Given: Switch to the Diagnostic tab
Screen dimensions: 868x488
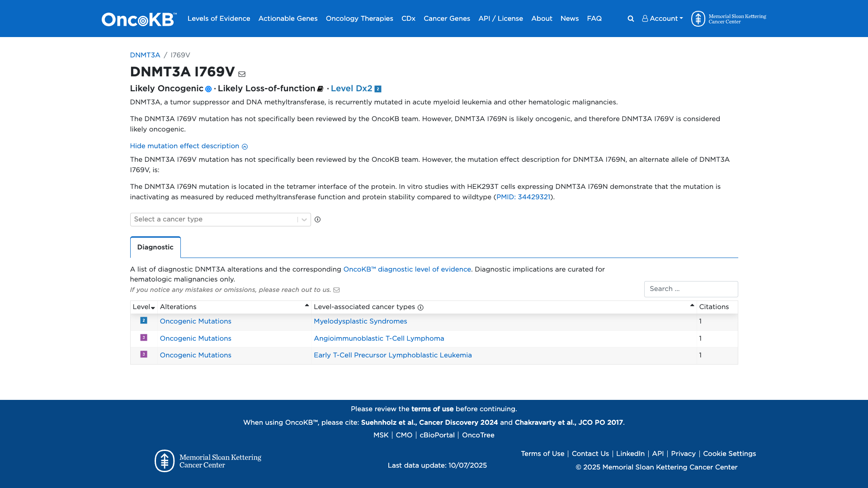Looking at the screenshot, I should pyautogui.click(x=155, y=247).
